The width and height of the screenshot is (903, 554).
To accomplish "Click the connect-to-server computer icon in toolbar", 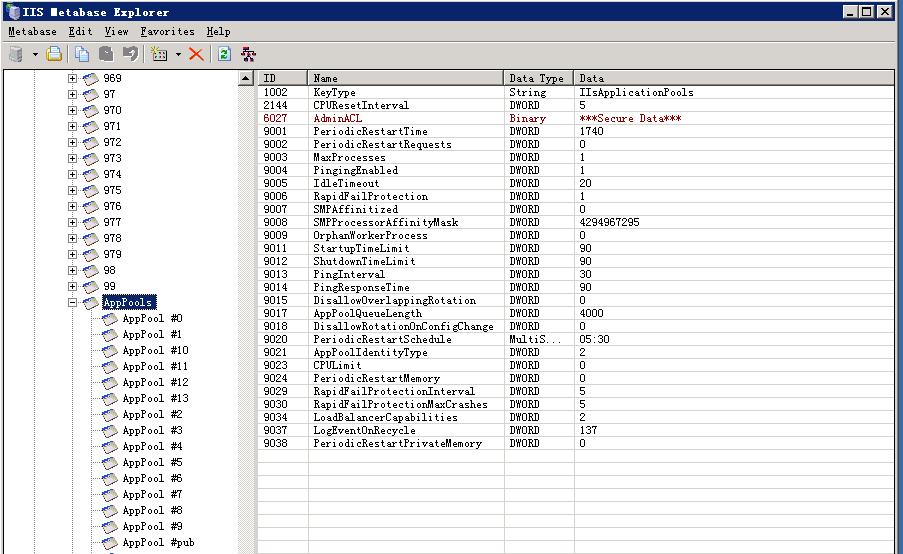I will [16, 54].
